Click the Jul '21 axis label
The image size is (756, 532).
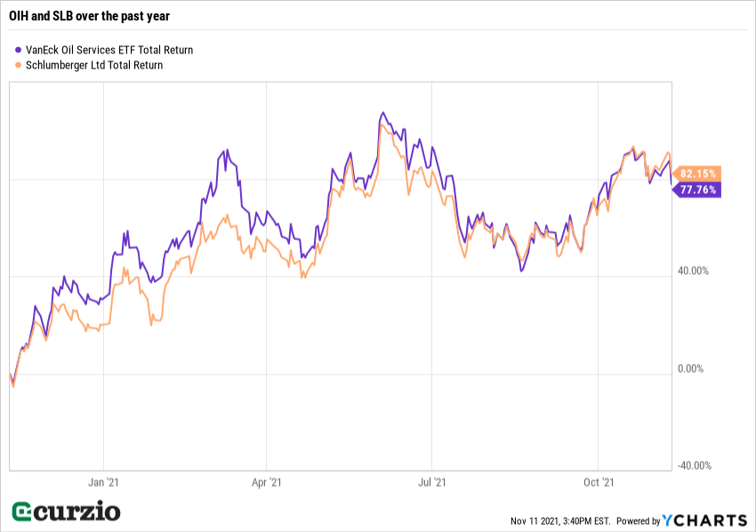(431, 482)
